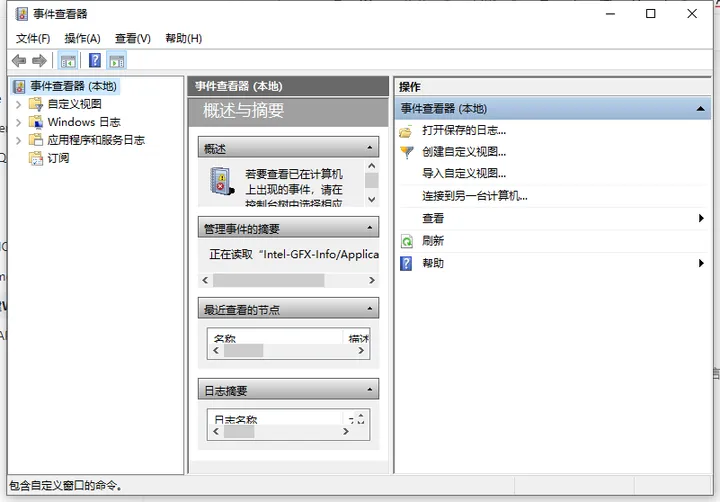Image resolution: width=720 pixels, height=502 pixels.
Task: Click 创建自定义视图... action
Action: click(464, 152)
